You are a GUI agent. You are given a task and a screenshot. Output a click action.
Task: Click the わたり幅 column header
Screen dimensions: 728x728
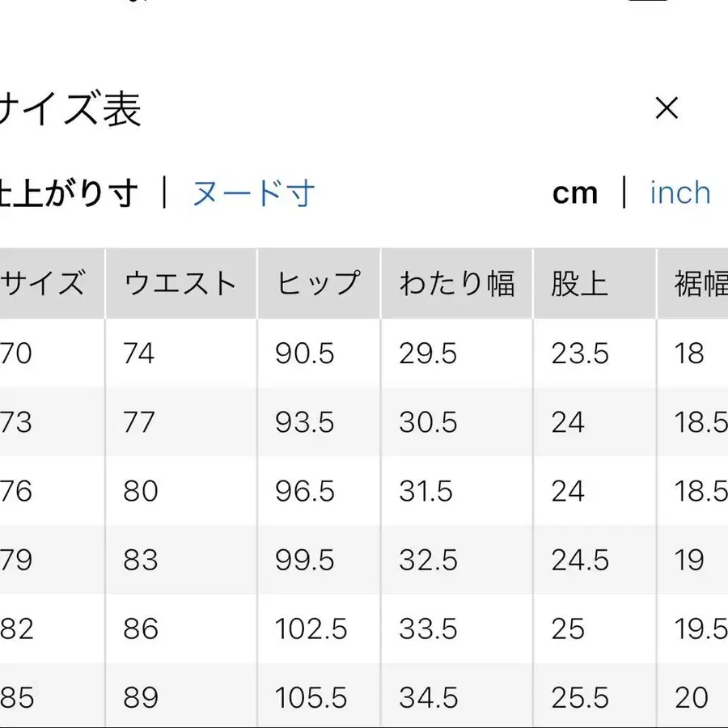(457, 281)
